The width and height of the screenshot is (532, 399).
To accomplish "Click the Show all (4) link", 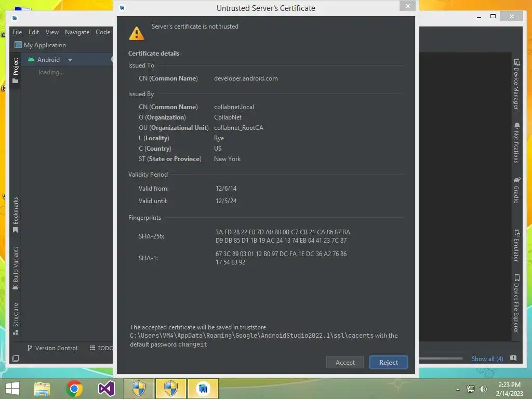I will (x=487, y=359).
